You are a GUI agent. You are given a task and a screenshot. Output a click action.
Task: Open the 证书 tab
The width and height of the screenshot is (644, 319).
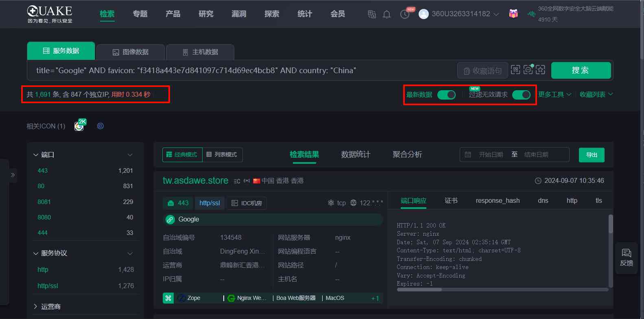451,200
